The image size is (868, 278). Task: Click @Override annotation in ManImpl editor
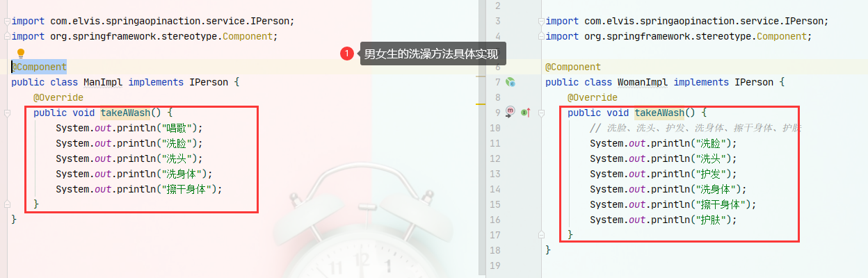[x=58, y=97]
